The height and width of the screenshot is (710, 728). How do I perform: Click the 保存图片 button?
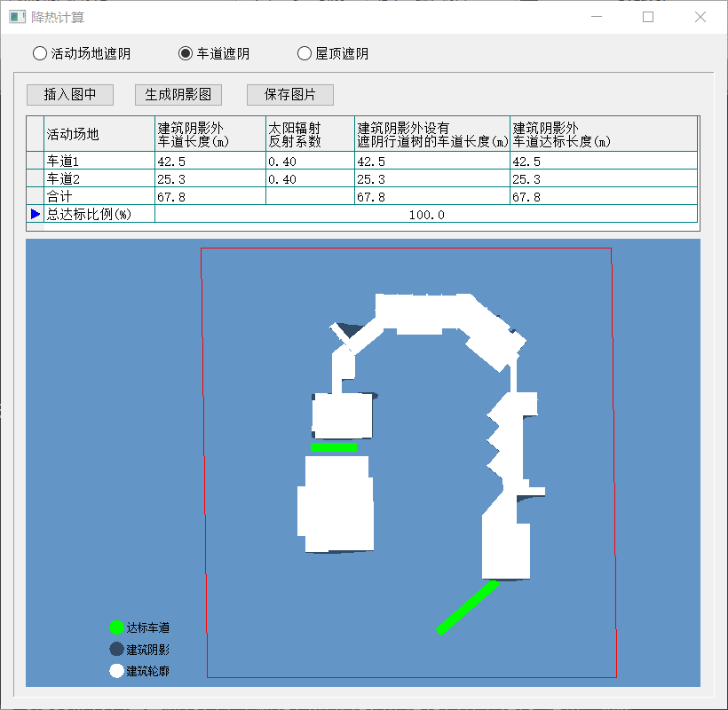pyautogui.click(x=290, y=95)
